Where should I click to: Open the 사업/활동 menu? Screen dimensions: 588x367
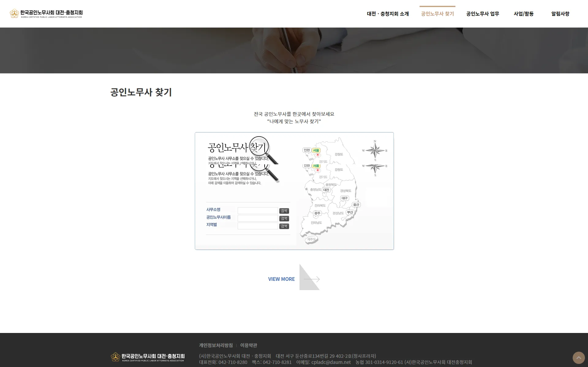pos(524,14)
